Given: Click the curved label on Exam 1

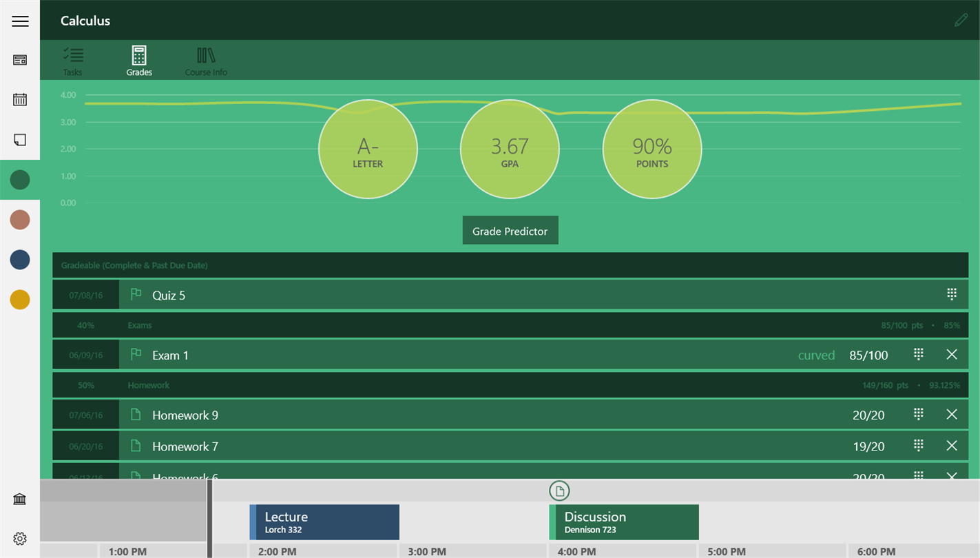Looking at the screenshot, I should click(816, 355).
